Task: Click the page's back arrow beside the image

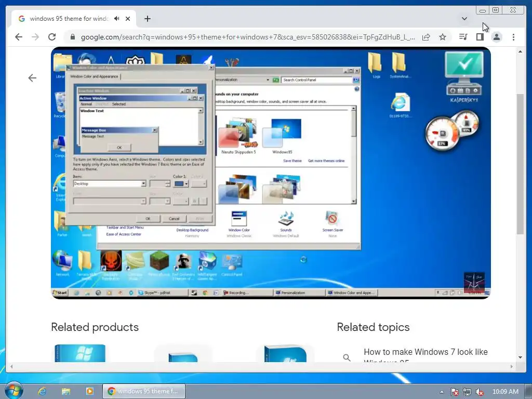Action: [32, 78]
